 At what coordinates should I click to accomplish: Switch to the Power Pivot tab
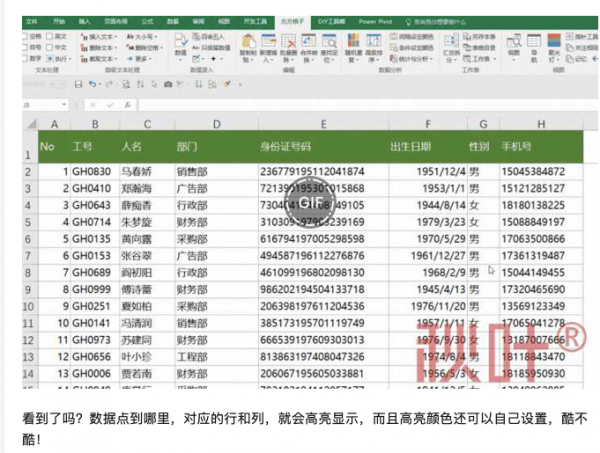[x=375, y=22]
